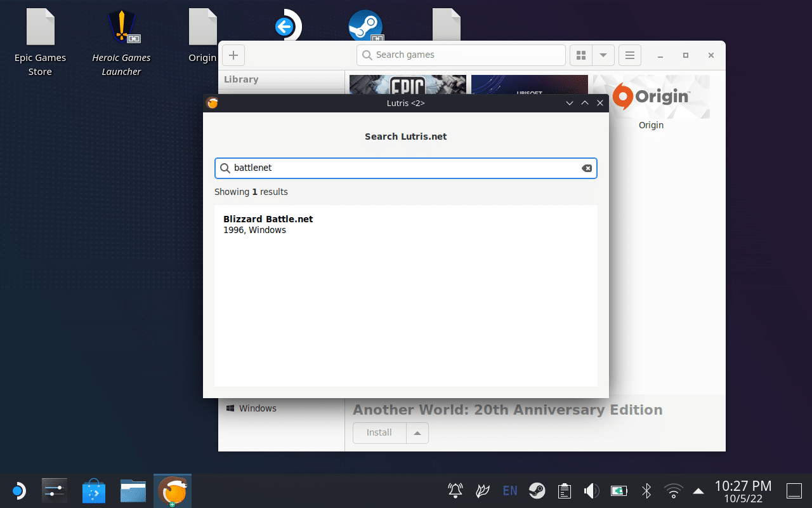Maximize the main Lutris window

686,55
